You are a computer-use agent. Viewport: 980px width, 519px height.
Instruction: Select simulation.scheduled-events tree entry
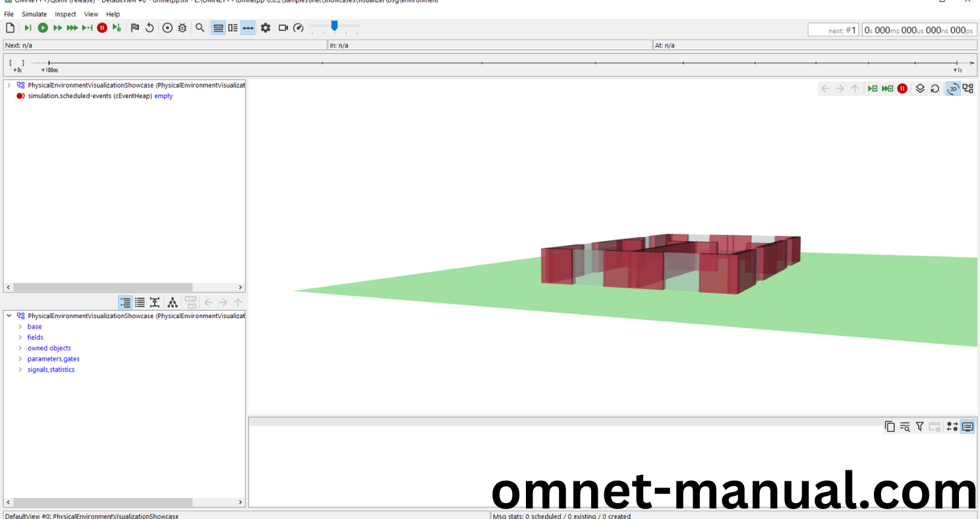(x=90, y=96)
